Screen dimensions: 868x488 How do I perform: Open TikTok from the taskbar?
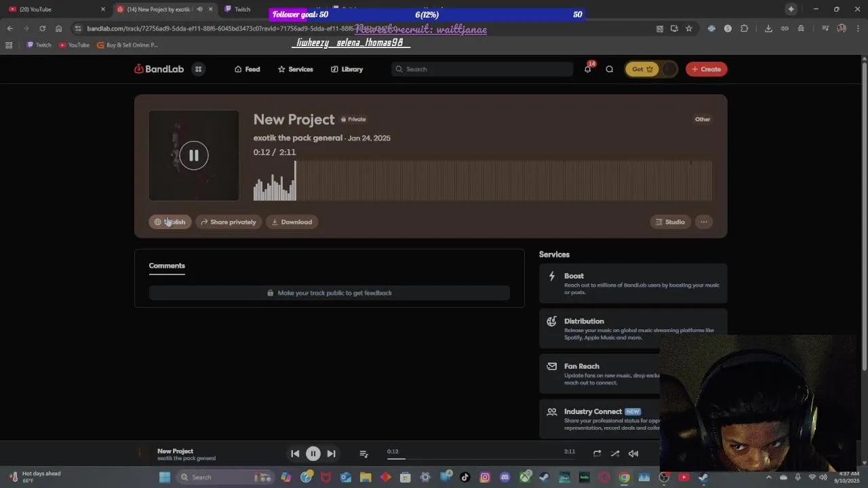pos(465,477)
